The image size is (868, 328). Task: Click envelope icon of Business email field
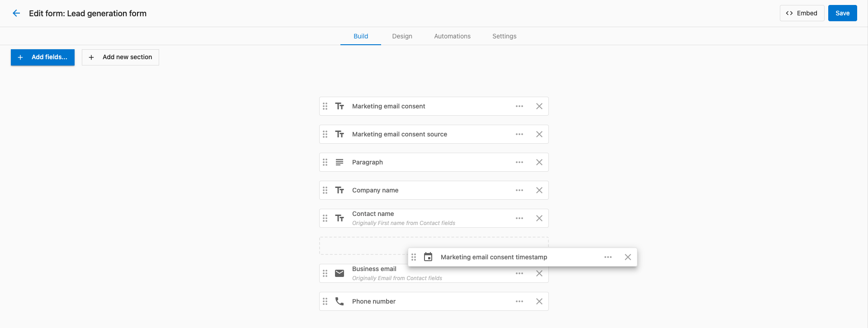coord(340,273)
